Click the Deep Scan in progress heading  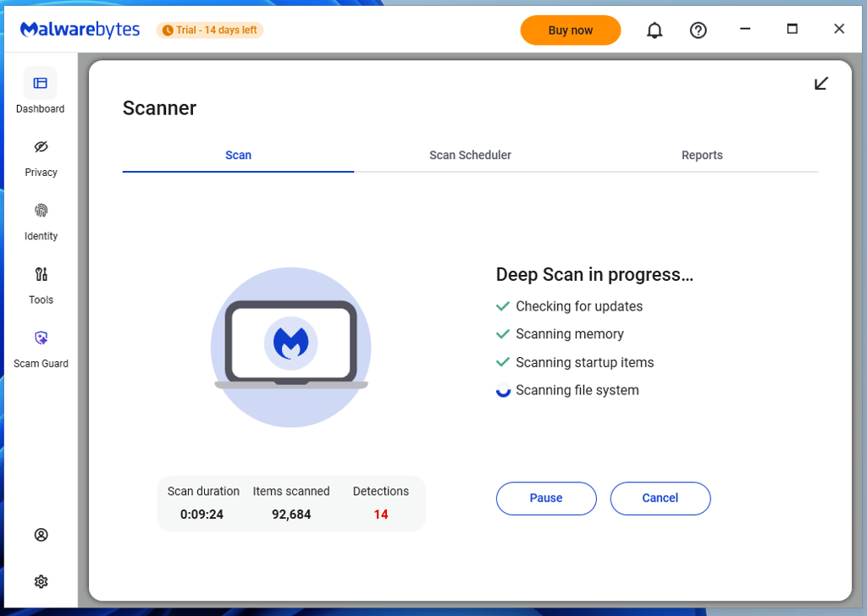pyautogui.click(x=594, y=274)
